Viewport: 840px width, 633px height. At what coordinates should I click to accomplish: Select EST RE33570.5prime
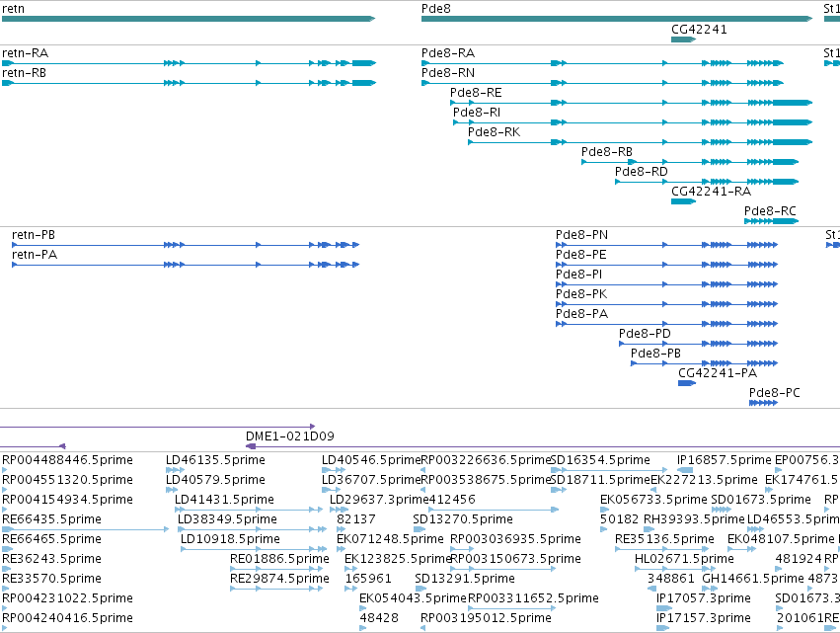(51, 579)
